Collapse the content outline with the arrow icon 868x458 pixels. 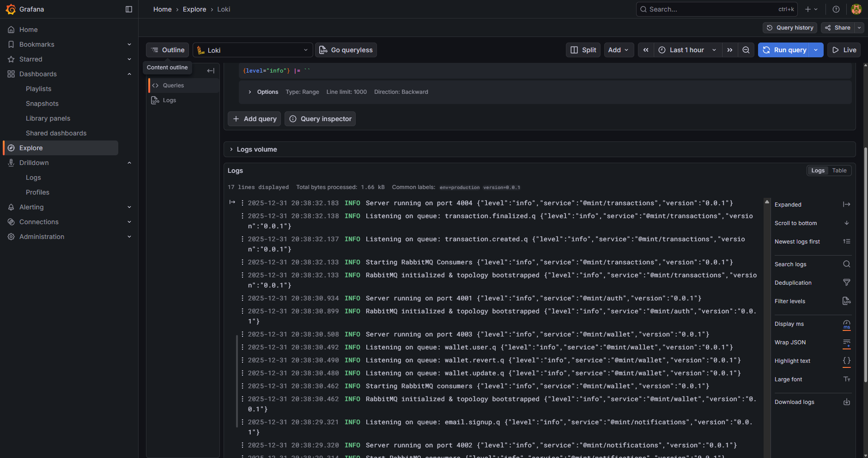click(211, 71)
